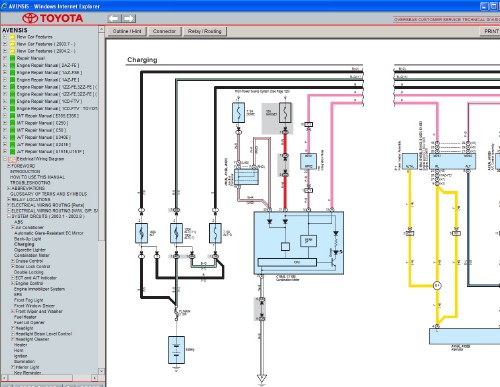The width and height of the screenshot is (500, 387).
Task: Collapse the SYSTEM CIRCUITS section
Action: pos(9,216)
